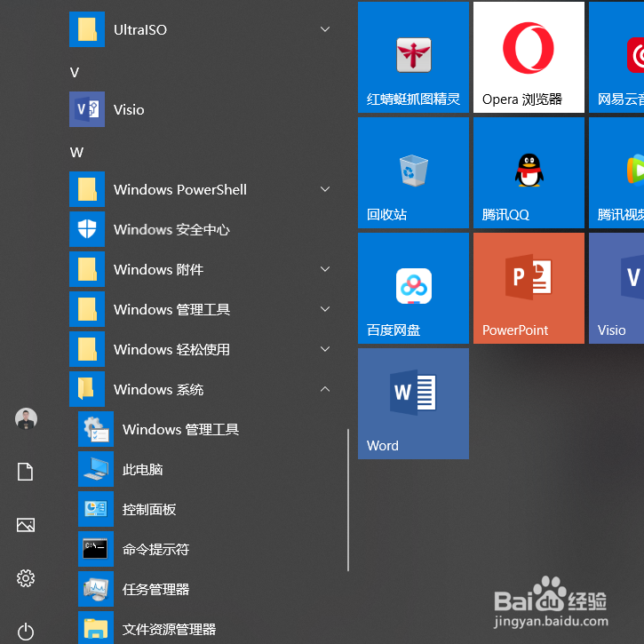The image size is (644, 644).
Task: Select Visio text in the app list
Action: (129, 109)
